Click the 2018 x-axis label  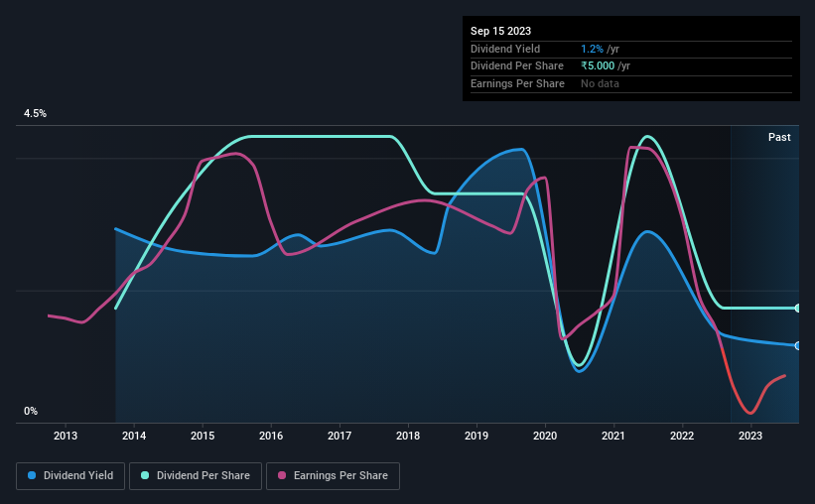tap(408, 436)
